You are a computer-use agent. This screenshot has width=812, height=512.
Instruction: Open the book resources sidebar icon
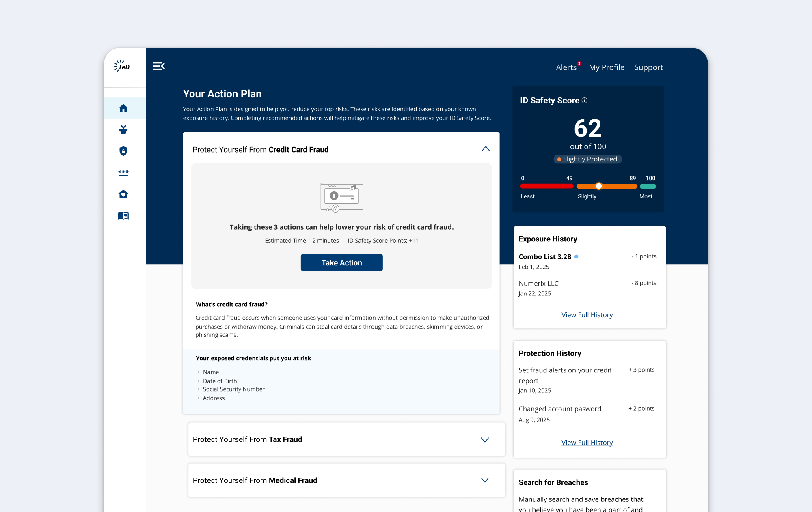click(123, 216)
